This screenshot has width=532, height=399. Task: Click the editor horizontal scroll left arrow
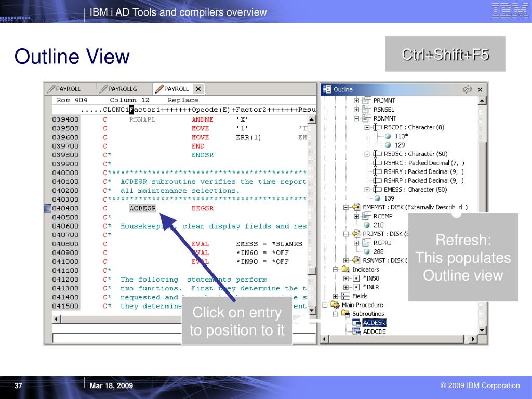[x=57, y=319]
